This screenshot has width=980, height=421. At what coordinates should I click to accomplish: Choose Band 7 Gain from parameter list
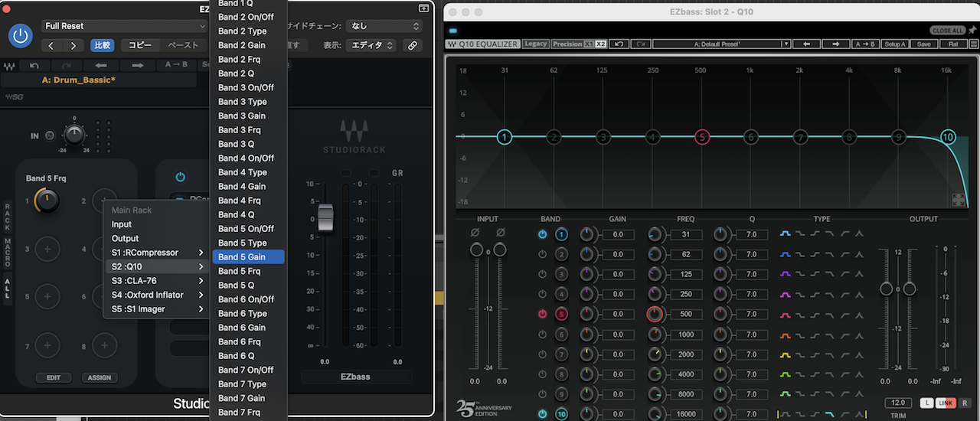click(x=249, y=398)
